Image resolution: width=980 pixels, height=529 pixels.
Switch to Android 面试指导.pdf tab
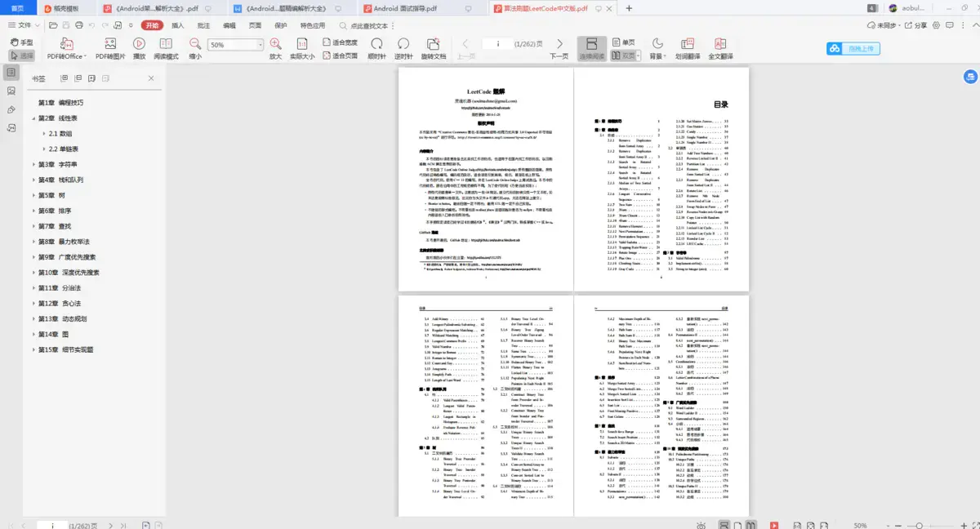[x=422, y=8]
